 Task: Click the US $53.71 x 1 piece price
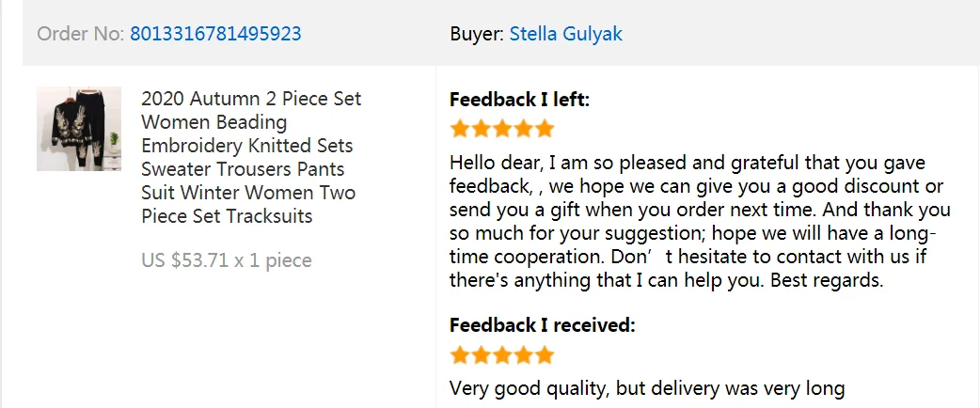226,260
